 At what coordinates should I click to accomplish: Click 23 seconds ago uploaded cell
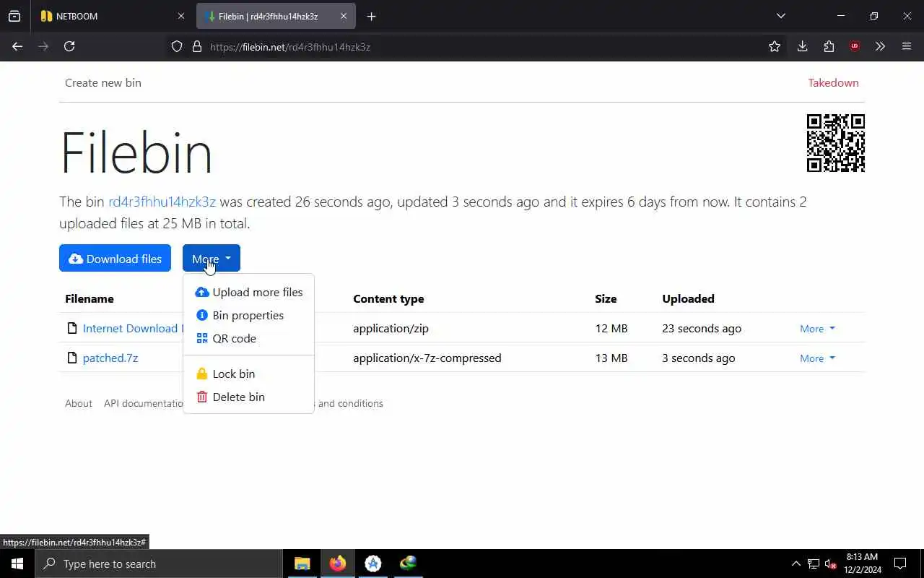(702, 328)
